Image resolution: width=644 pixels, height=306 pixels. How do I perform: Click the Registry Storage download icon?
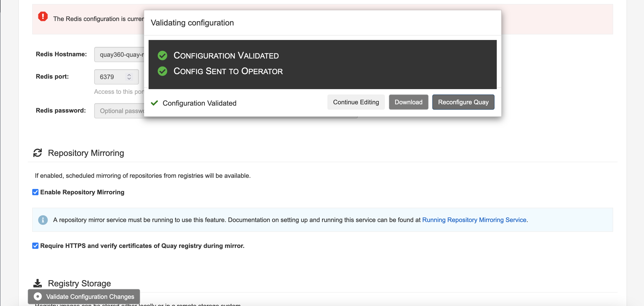38,283
